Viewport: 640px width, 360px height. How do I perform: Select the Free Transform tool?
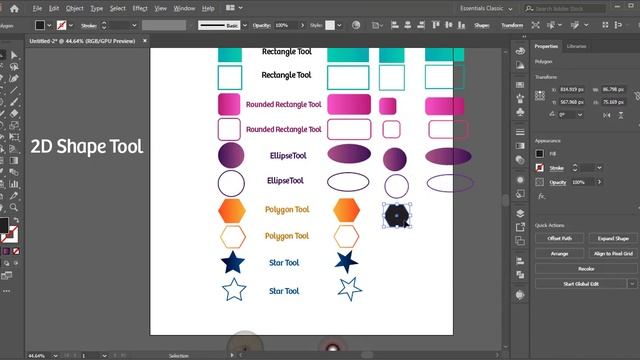[x=14, y=137]
